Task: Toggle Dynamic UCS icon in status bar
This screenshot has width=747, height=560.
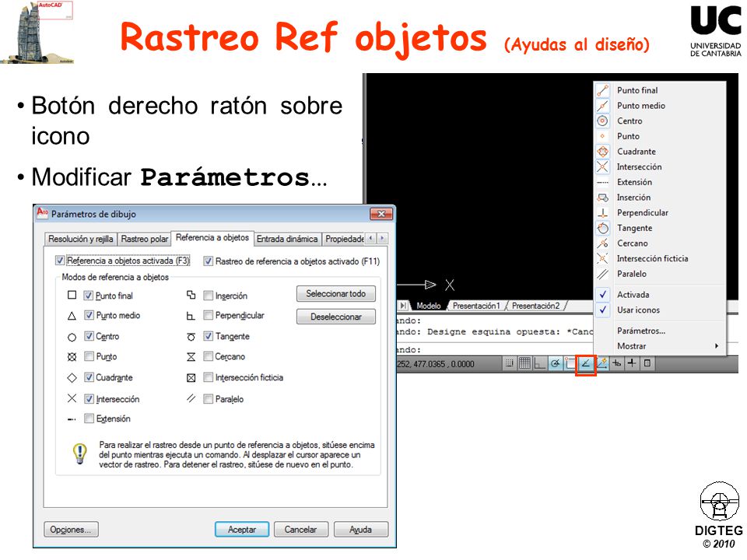Action: 602,364
